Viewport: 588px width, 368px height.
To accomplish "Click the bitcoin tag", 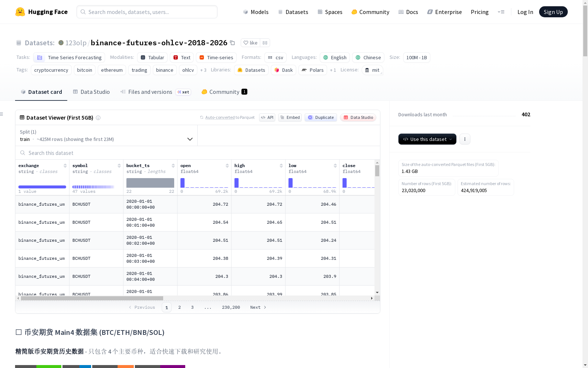I will pos(85,70).
